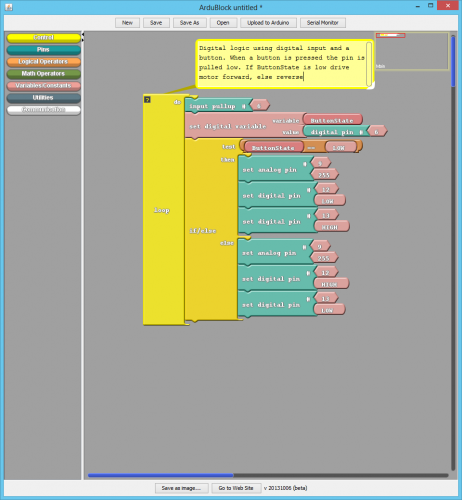Select the digital pin value block
The image size is (462, 500).
click(335, 132)
